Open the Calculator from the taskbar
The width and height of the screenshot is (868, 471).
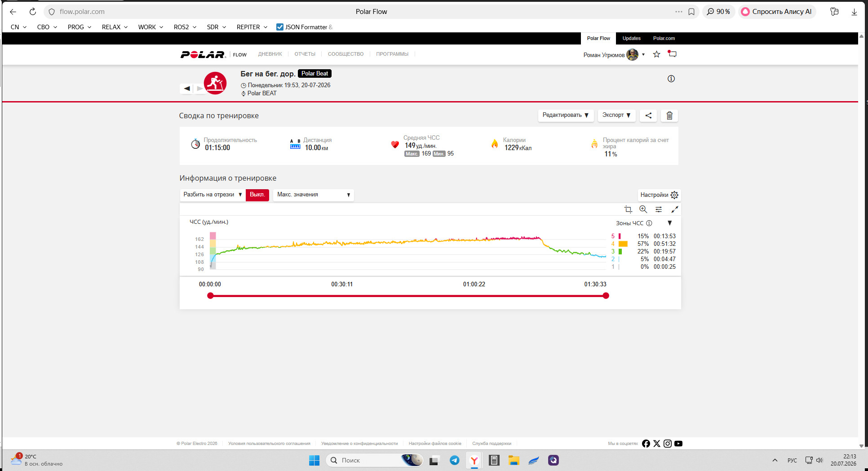(x=494, y=460)
